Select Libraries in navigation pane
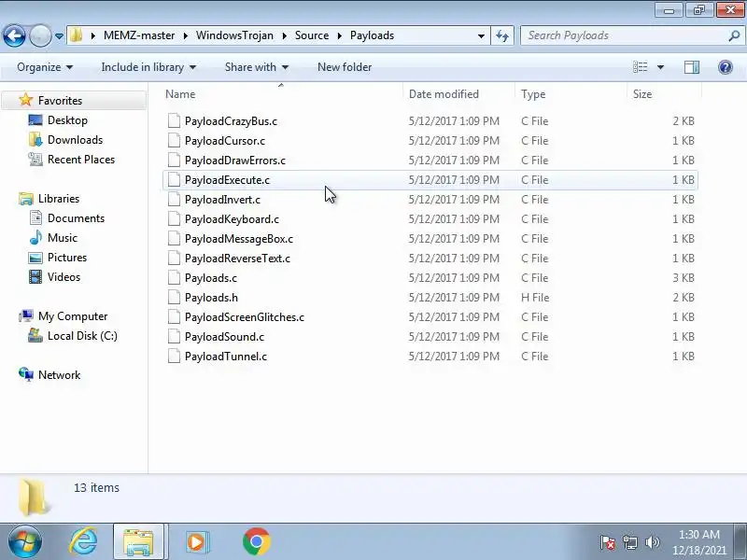The image size is (747, 560). tap(59, 198)
